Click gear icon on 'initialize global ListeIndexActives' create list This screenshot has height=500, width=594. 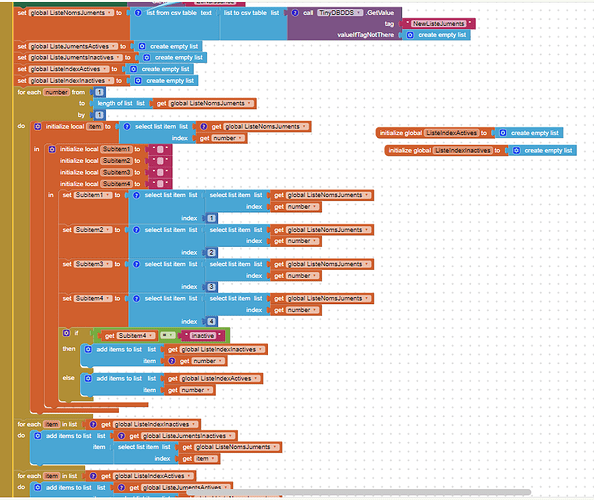pos(503,133)
